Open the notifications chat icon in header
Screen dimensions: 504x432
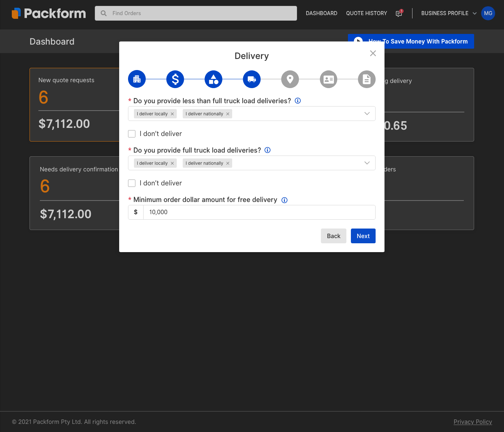click(x=399, y=13)
